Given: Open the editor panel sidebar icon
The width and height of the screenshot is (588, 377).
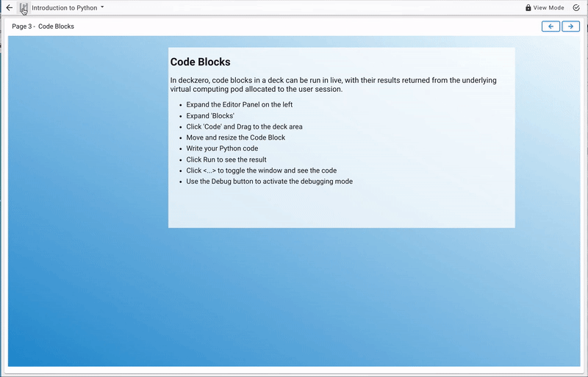Looking at the screenshot, I should click(x=24, y=8).
